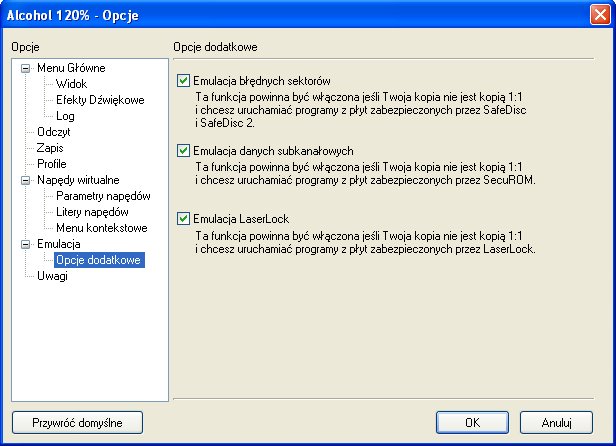The height and width of the screenshot is (446, 616).
Task: Open the Odczyt options page
Action: pos(53,132)
